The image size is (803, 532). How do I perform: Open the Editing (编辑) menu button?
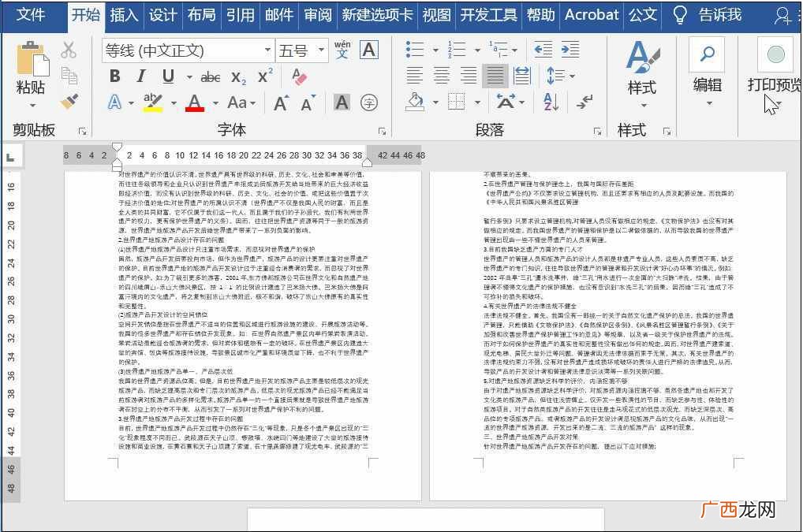[x=707, y=73]
